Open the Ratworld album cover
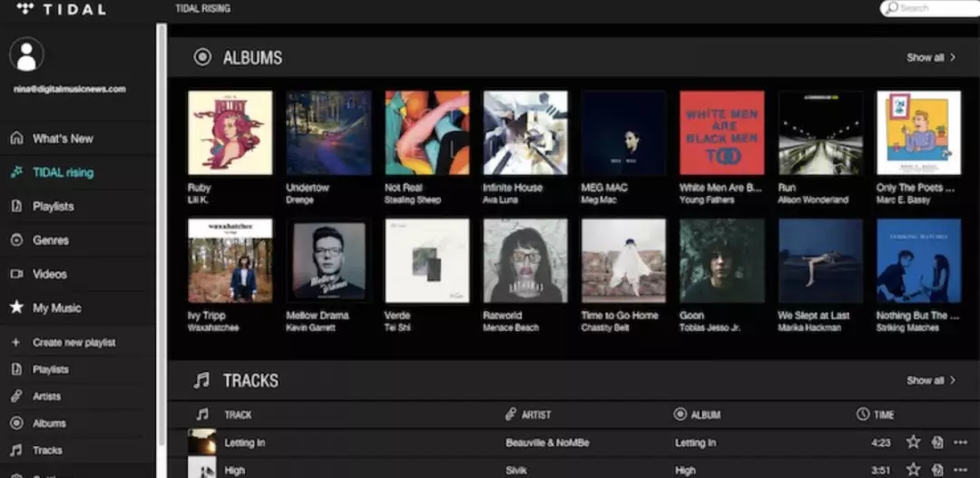The width and height of the screenshot is (980, 478). (x=525, y=260)
